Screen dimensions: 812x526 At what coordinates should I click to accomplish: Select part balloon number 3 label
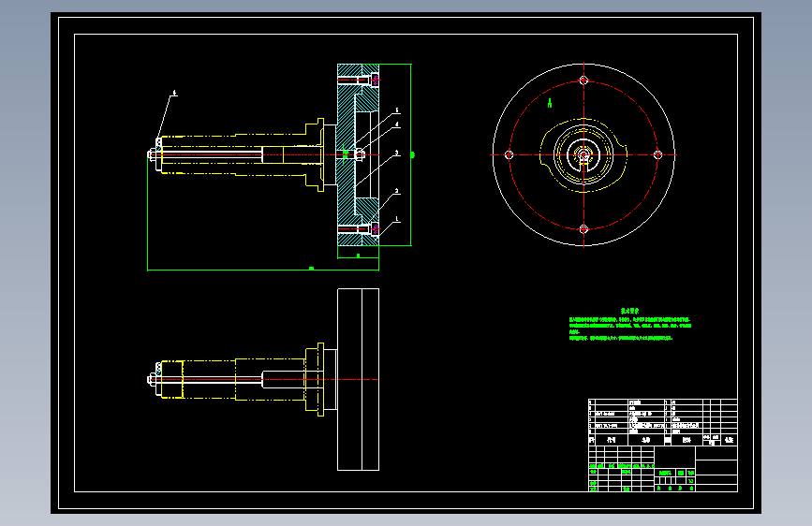pyautogui.click(x=397, y=153)
